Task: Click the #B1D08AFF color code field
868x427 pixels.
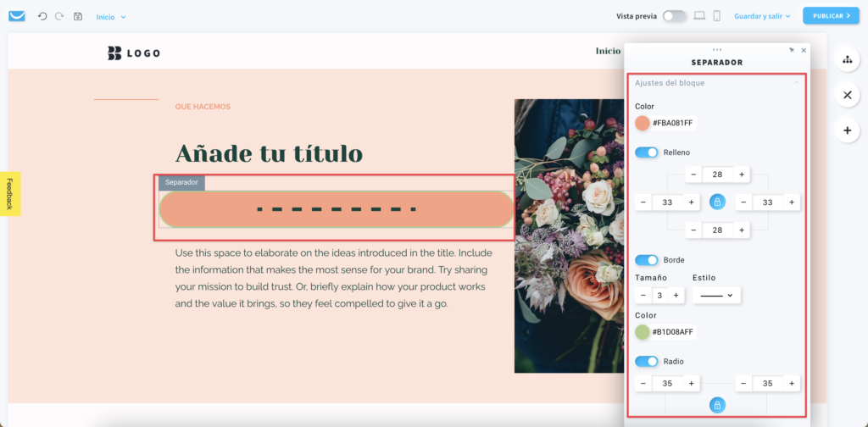Action: 673,332
